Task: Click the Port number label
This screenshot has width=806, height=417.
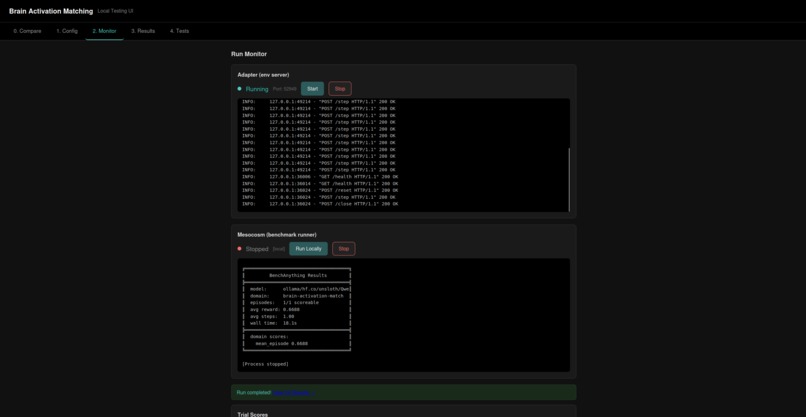Action: 284,89
